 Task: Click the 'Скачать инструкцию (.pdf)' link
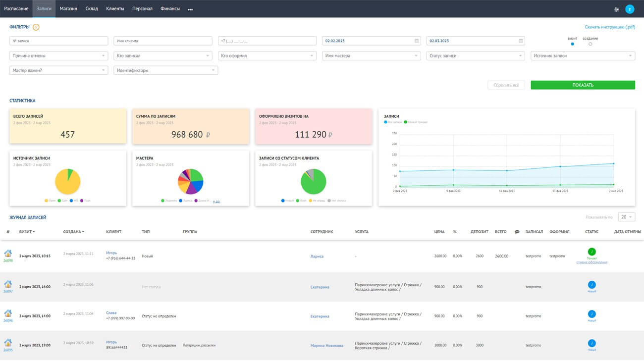click(x=609, y=27)
